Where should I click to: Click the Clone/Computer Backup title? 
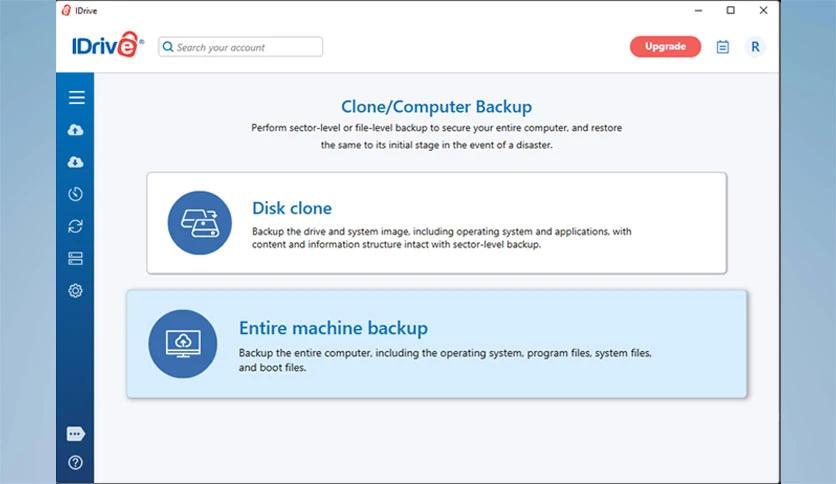[436, 107]
